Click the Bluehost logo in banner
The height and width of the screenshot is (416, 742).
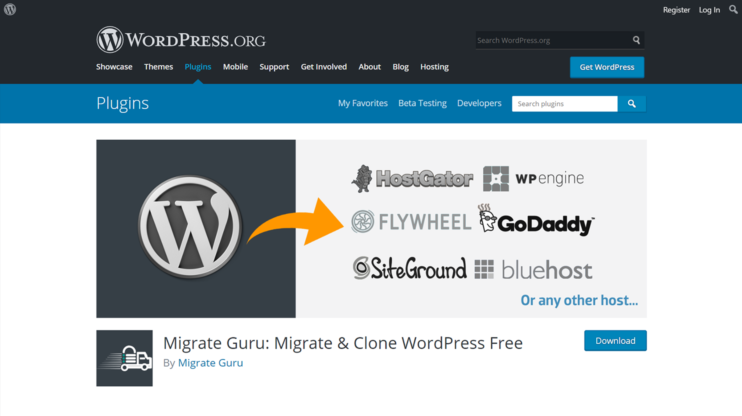[x=533, y=270]
